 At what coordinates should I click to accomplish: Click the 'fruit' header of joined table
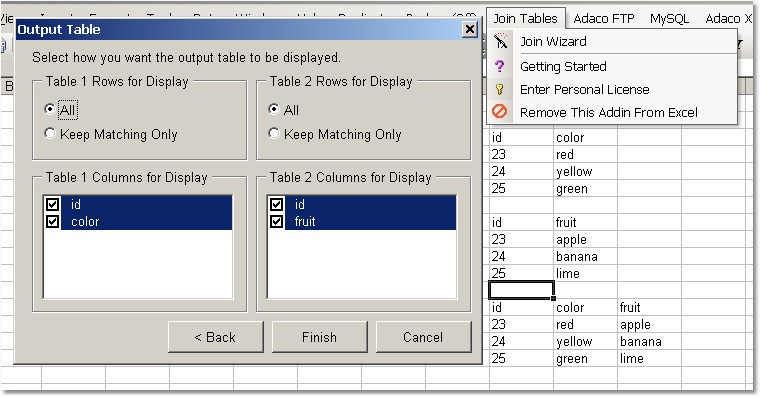[x=649, y=307]
